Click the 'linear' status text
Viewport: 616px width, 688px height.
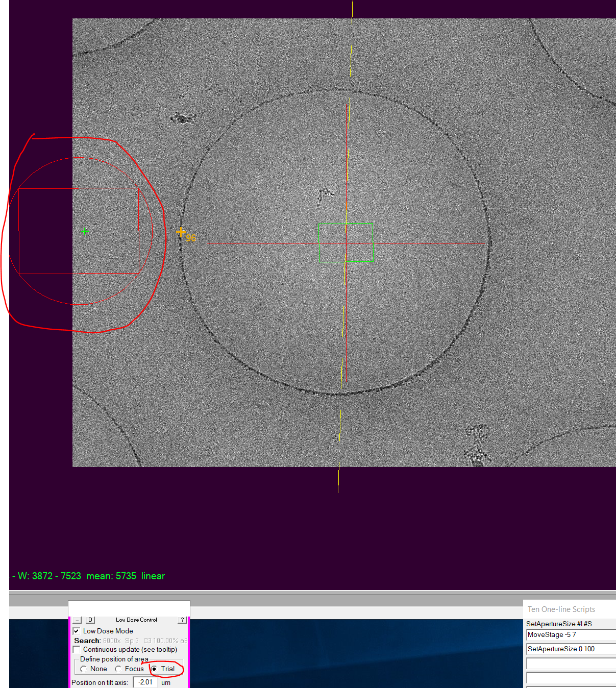coord(153,576)
